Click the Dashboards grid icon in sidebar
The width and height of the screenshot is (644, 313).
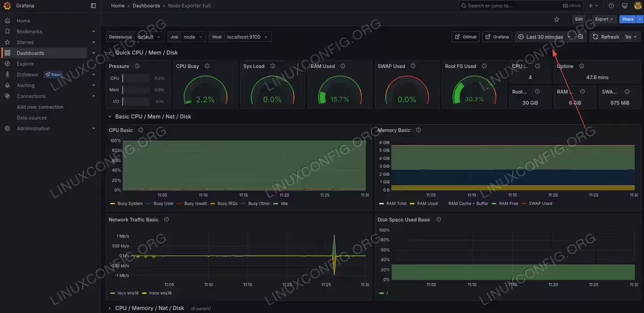click(8, 53)
